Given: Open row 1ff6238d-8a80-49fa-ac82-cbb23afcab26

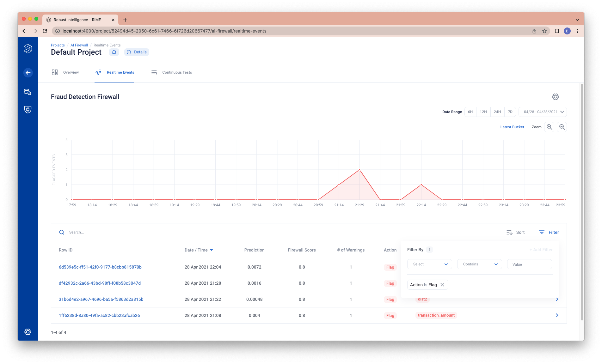Looking at the screenshot, I should coord(99,315).
